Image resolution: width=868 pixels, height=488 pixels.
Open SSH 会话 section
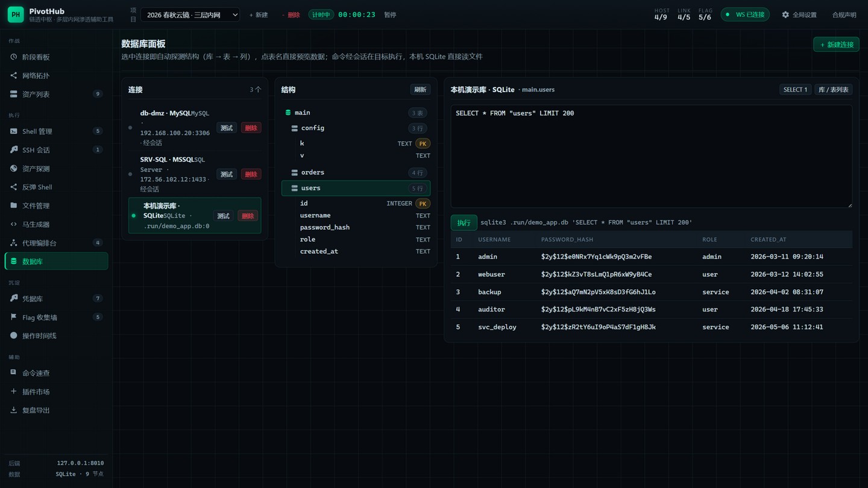56,150
